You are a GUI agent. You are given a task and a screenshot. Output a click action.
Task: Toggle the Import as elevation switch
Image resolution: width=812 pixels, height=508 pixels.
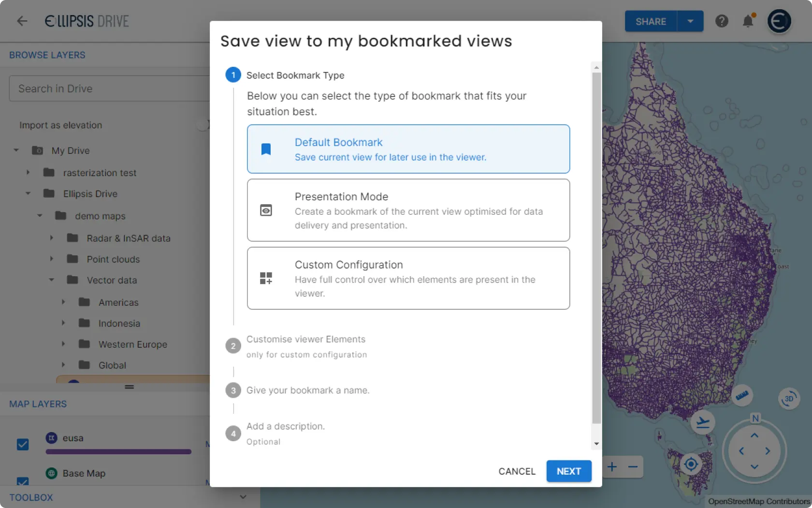pos(204,125)
